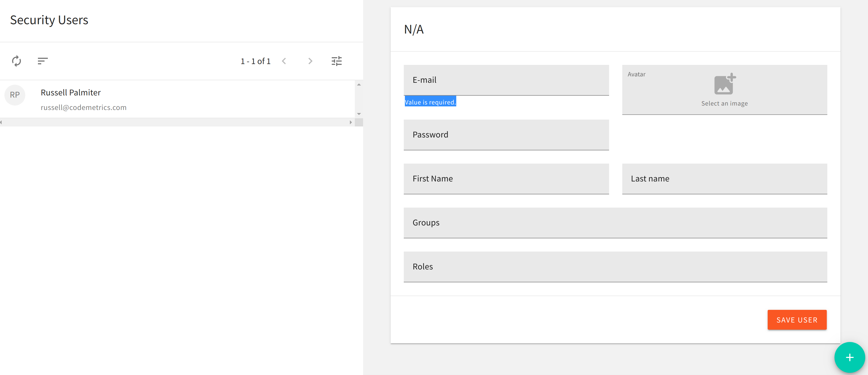Click the Last name input field
868x375 pixels.
[x=724, y=179]
